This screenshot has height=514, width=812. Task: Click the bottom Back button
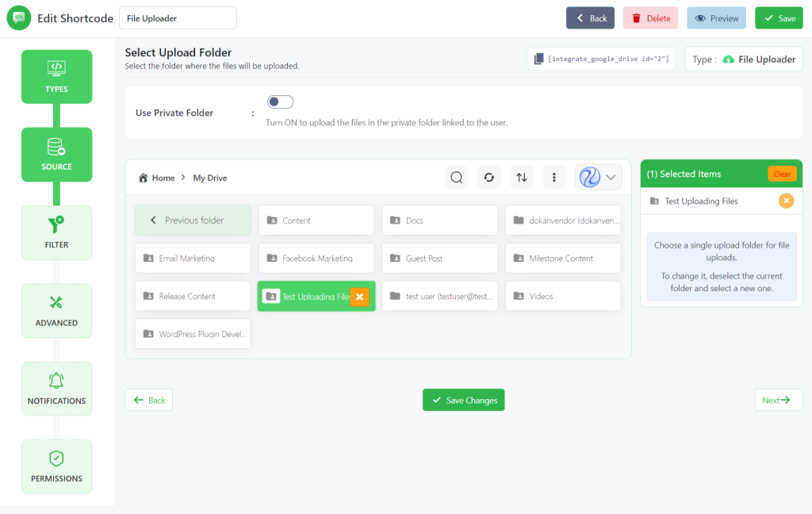pos(148,400)
